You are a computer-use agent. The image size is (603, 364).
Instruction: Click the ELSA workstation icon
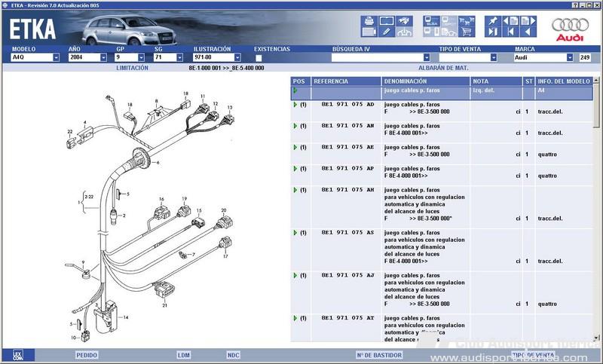[x=431, y=21]
